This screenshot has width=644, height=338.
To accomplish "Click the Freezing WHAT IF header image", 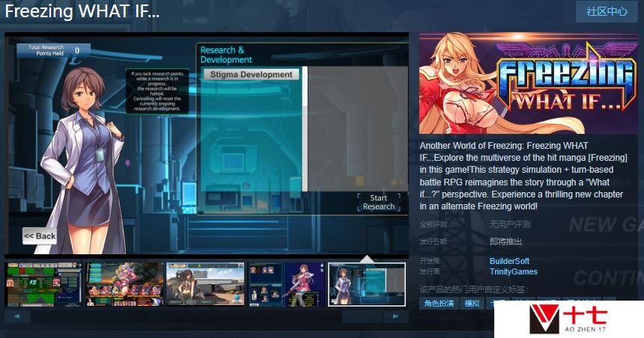I will click(x=529, y=83).
